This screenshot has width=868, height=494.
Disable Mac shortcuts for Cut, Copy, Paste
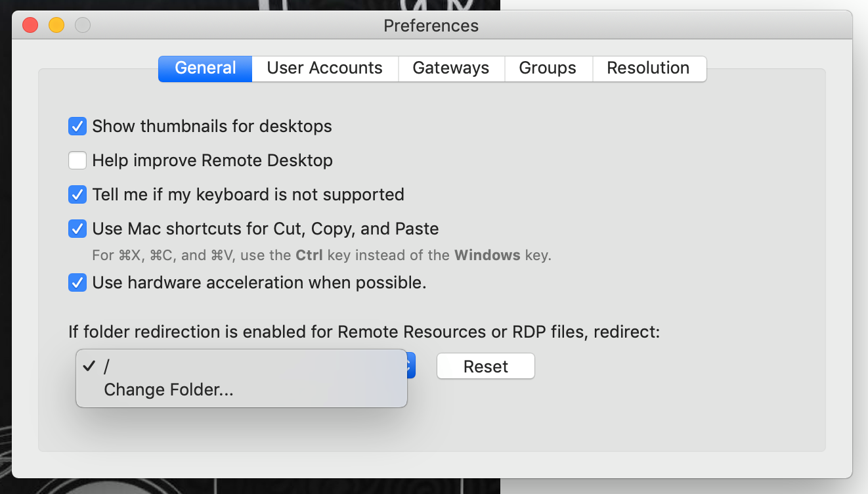click(77, 229)
